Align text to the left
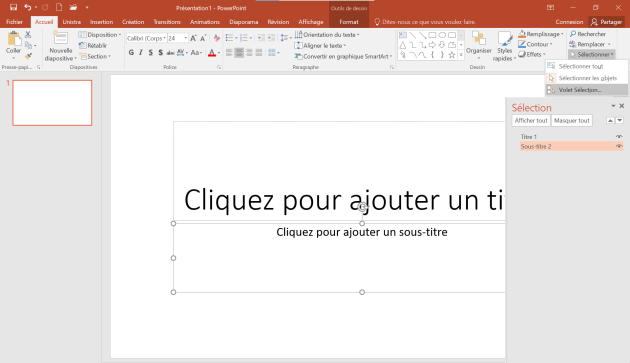 click(x=229, y=53)
